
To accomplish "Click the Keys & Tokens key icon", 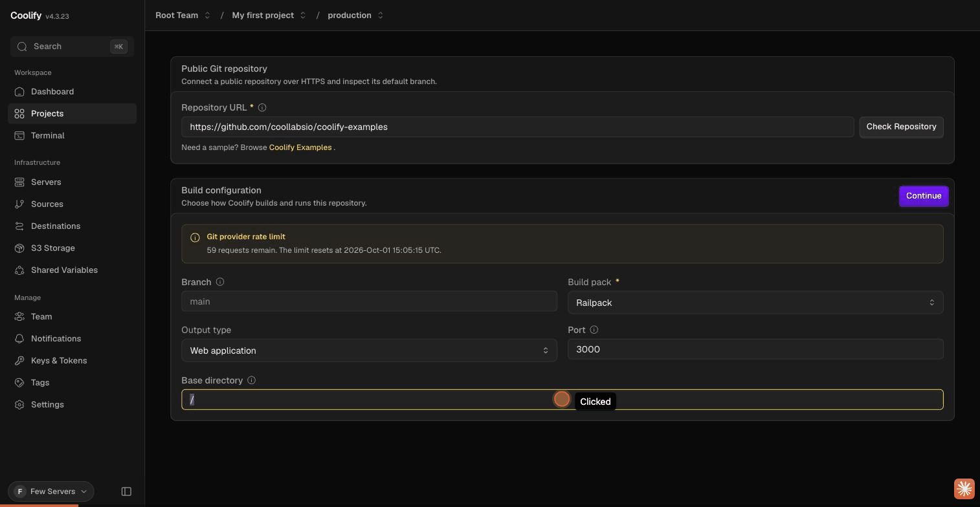I will tap(20, 361).
